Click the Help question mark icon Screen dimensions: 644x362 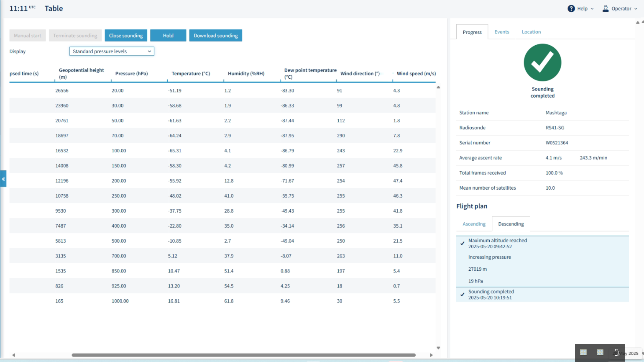click(571, 8)
